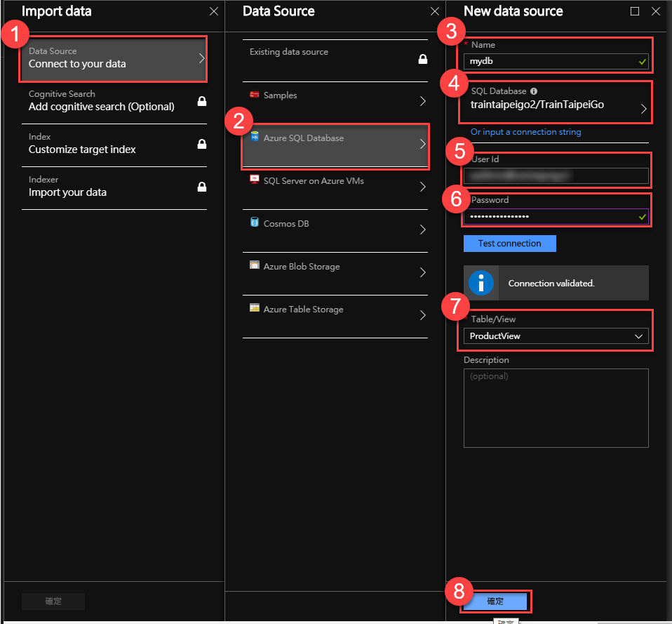Select Azure Table Storage source
This screenshot has height=624, width=672.
(335, 317)
